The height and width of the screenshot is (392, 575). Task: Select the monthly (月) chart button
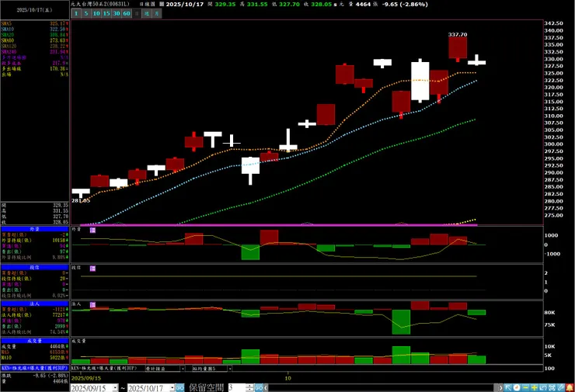click(157, 13)
